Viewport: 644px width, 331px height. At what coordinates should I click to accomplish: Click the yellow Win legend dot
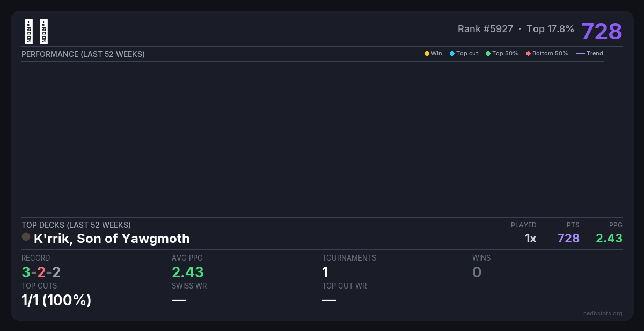point(427,54)
